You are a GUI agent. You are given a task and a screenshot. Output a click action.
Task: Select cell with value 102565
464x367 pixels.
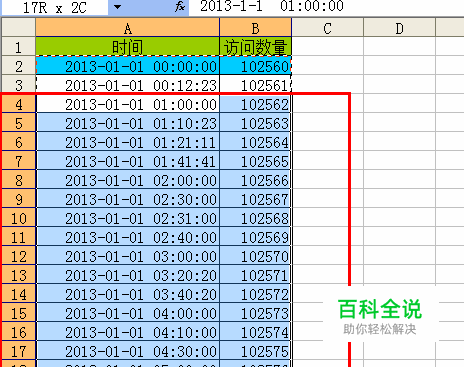pyautogui.click(x=256, y=161)
